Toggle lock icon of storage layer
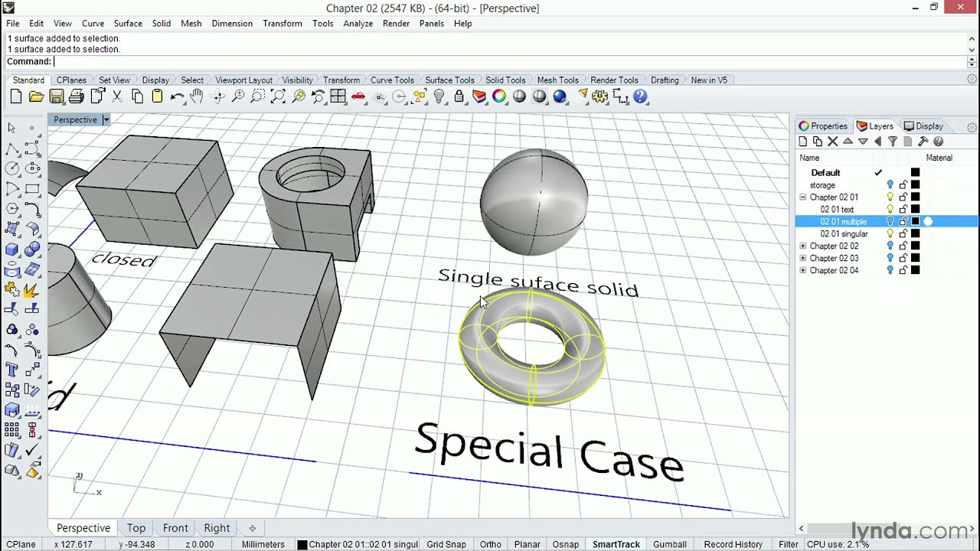 pyautogui.click(x=903, y=185)
